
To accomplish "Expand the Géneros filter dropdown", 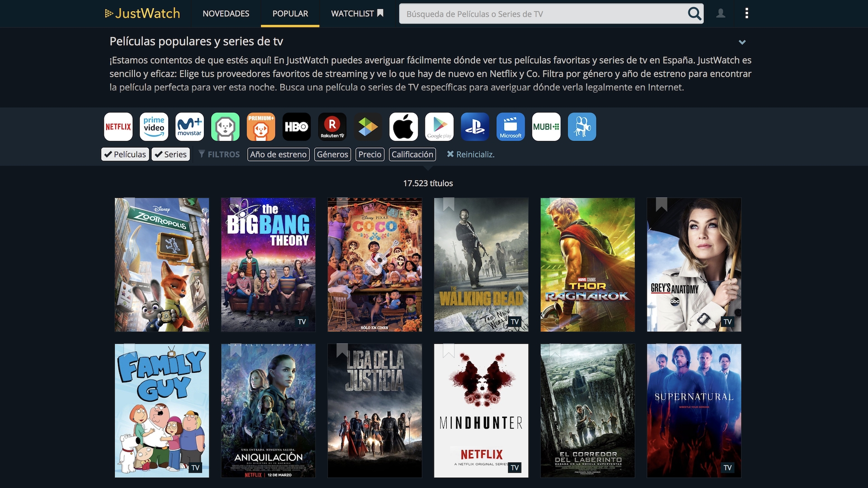I will (x=332, y=155).
